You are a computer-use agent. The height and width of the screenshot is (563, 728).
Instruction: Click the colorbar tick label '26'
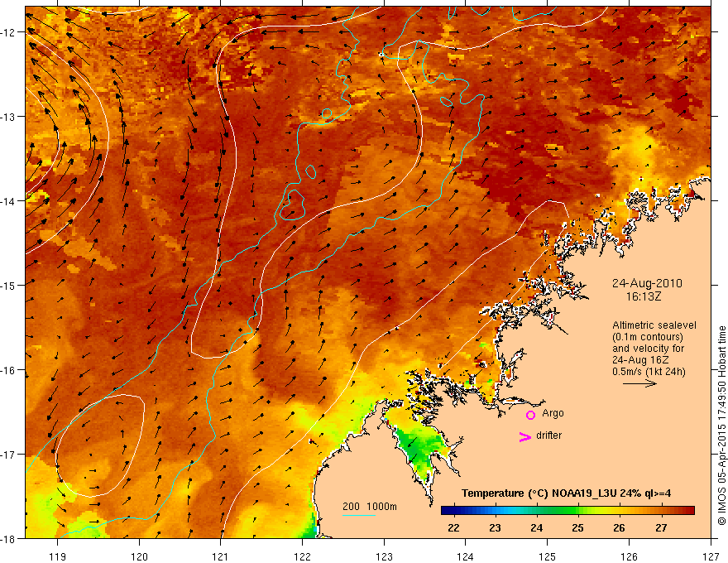619,527
